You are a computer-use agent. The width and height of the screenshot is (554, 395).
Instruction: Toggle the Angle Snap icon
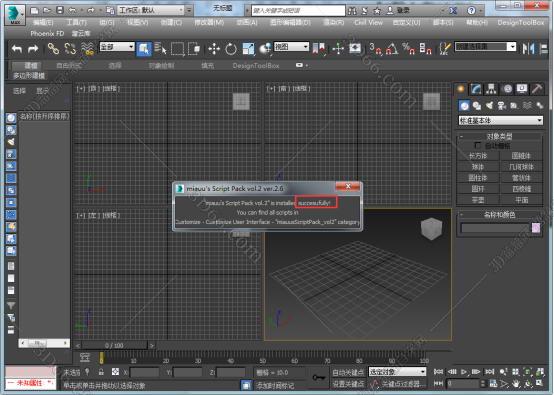tap(392, 49)
